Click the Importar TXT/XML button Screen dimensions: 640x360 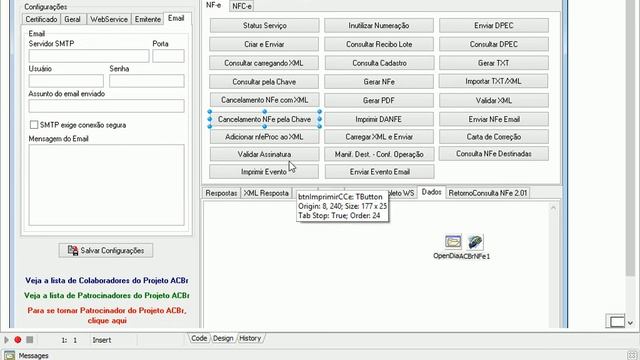point(493,81)
